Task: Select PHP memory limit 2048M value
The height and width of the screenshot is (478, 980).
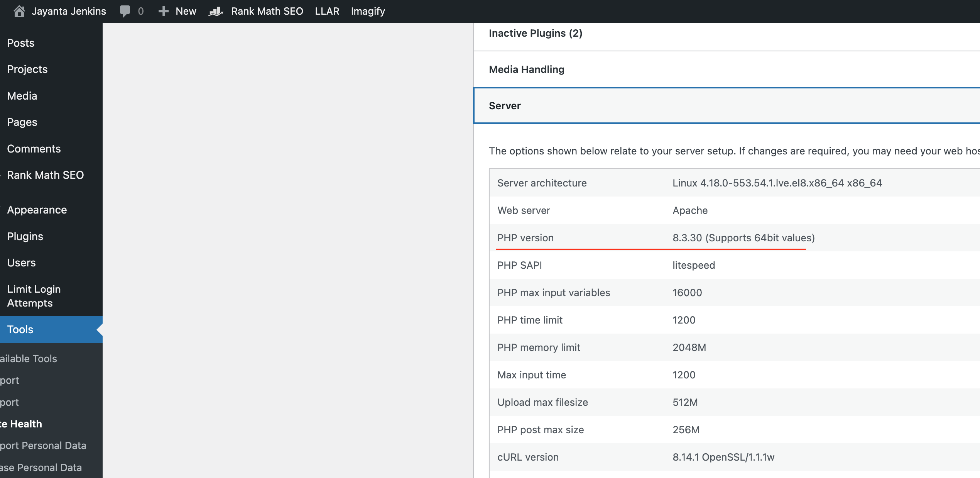Action: [689, 347]
